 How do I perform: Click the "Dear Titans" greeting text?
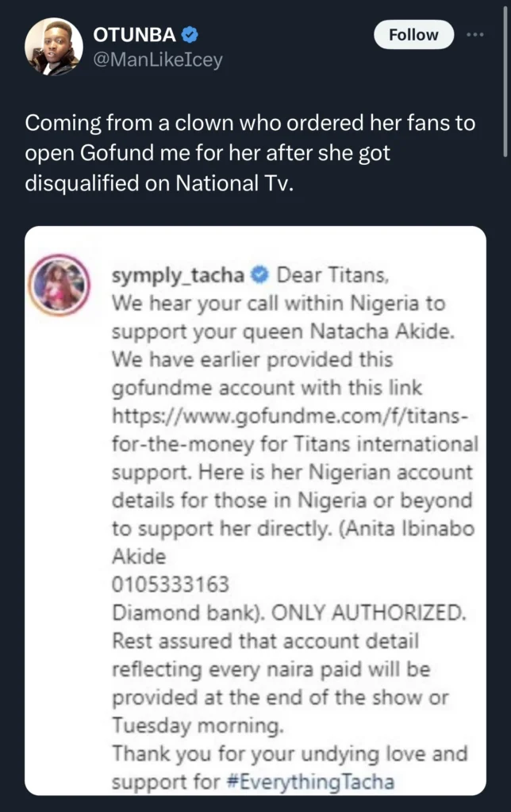(331, 277)
